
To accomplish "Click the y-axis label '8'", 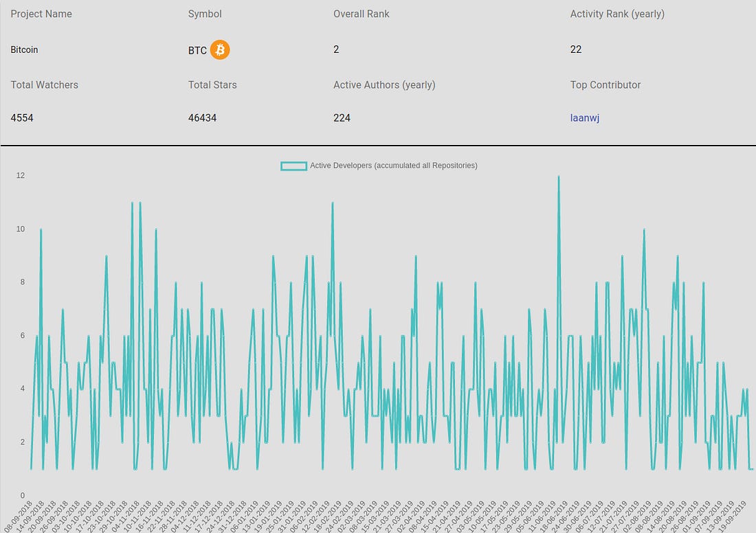I will [22, 282].
